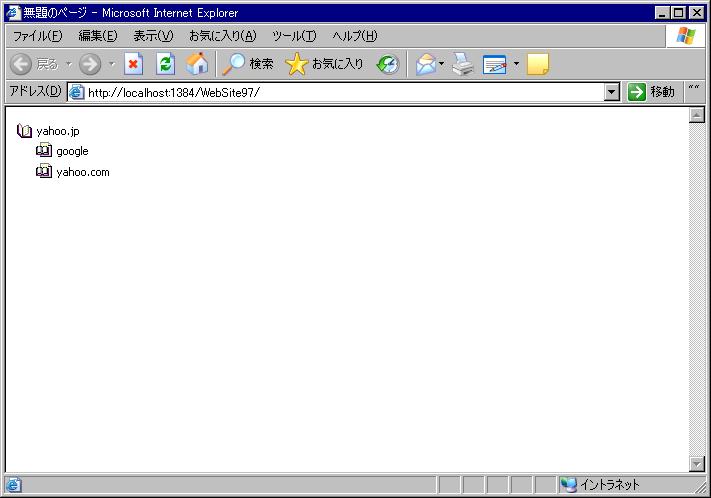Viewport: 711px width, 498px height.
Task: Open the yahoo.com tree link
Action: (x=83, y=172)
